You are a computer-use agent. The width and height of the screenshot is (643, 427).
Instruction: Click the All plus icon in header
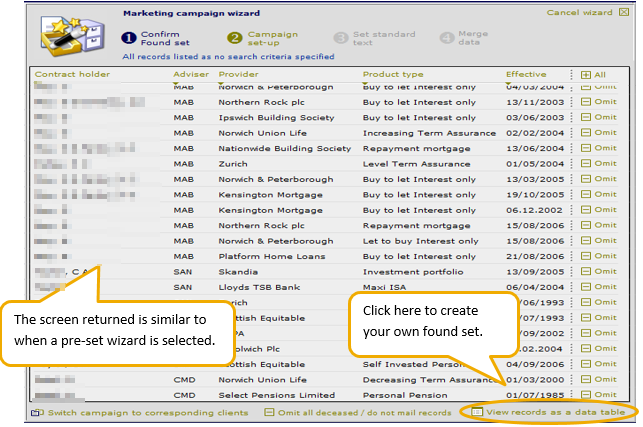(586, 75)
